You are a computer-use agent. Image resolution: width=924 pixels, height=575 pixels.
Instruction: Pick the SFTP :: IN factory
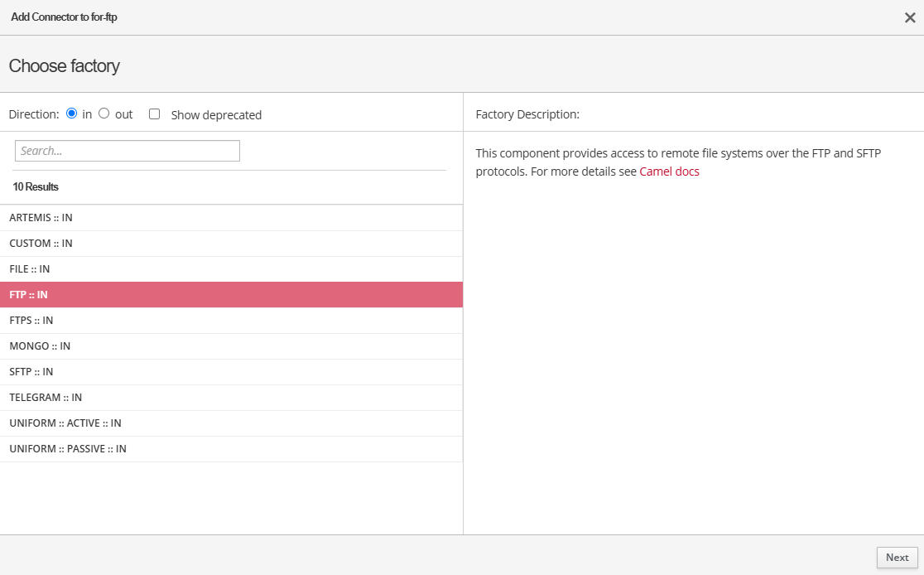tap(31, 372)
